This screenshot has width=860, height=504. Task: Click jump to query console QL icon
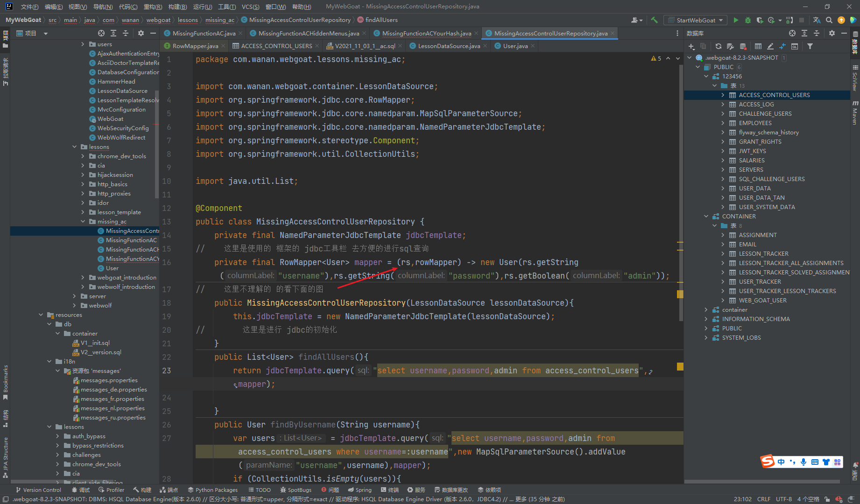tap(795, 46)
